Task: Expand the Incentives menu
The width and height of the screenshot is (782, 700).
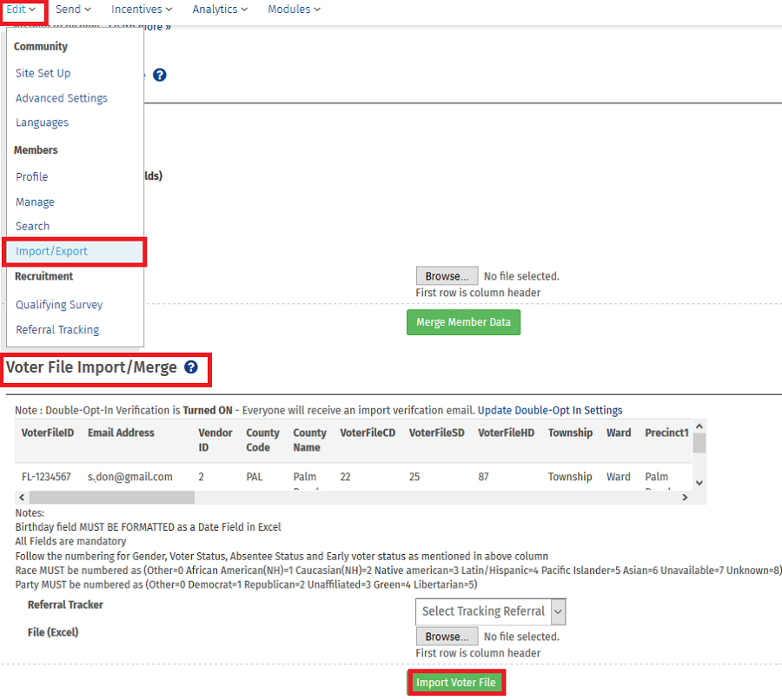Action: [x=142, y=10]
